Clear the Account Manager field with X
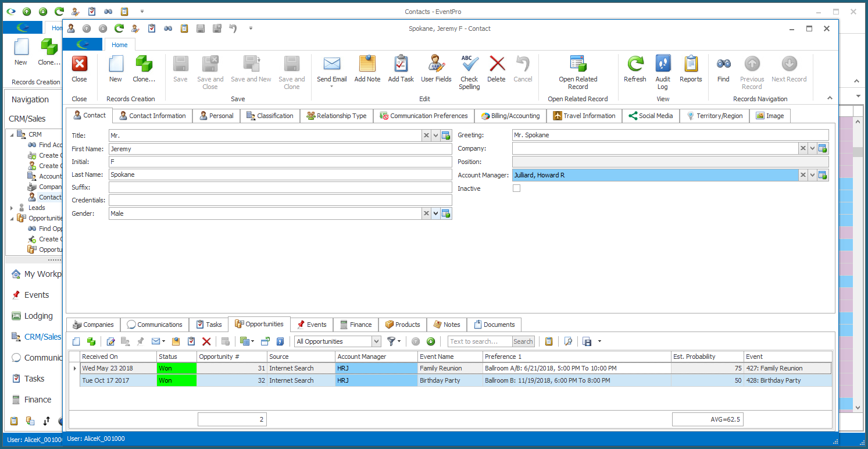The image size is (868, 449). (803, 175)
